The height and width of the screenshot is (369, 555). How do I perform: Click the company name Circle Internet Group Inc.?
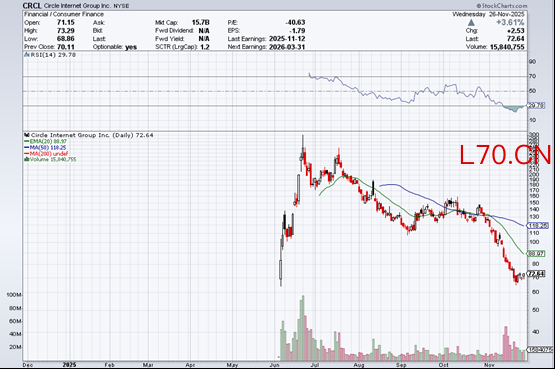tap(77, 6)
